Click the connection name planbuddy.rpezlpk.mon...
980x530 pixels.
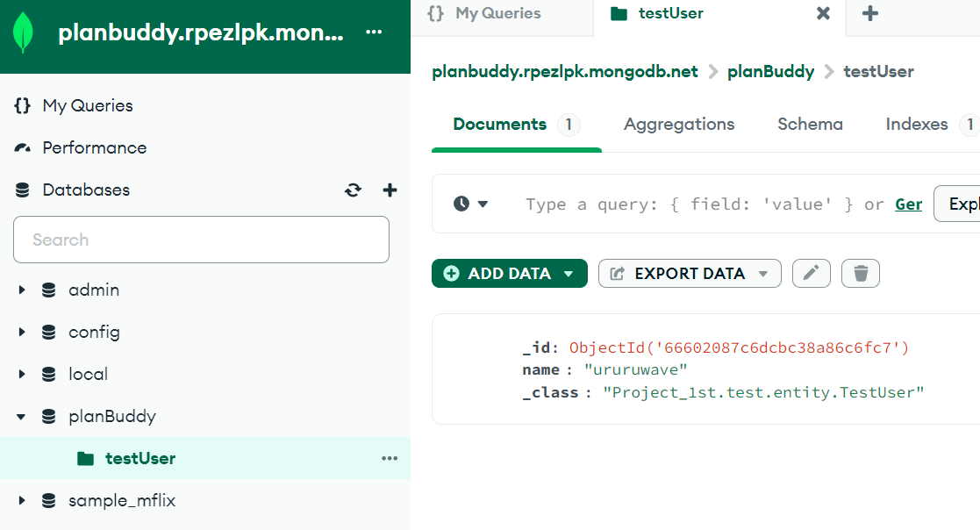[201, 32]
